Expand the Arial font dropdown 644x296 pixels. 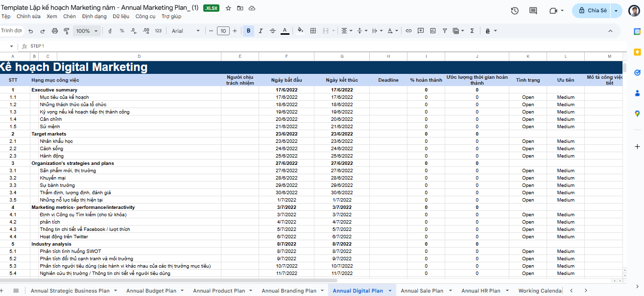[x=186, y=31]
